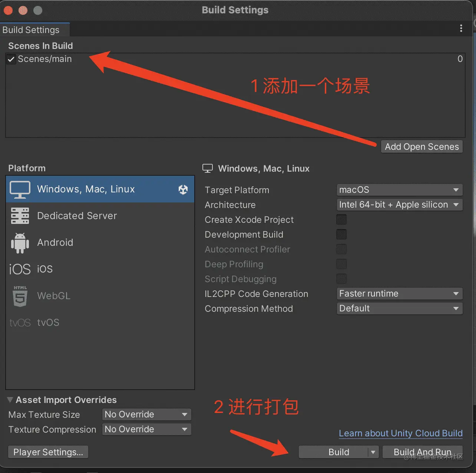Screen dimensions: 476x473
Task: Click the scene index value 0
Action: [460, 59]
